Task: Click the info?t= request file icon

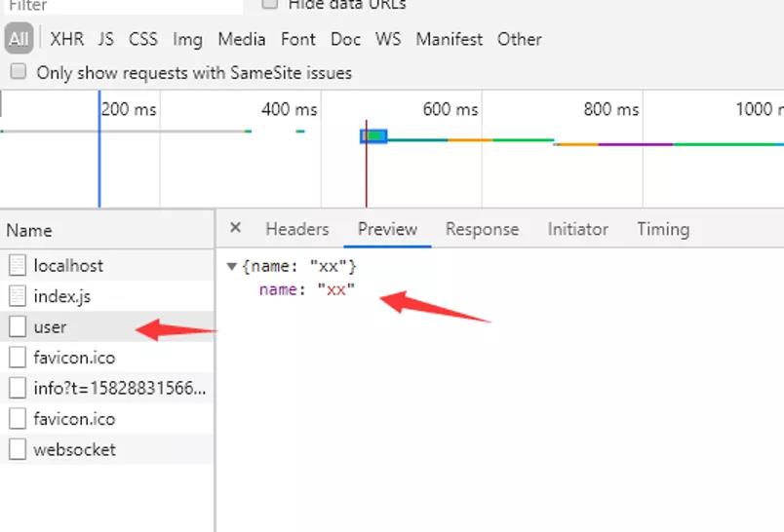Action: tap(17, 388)
